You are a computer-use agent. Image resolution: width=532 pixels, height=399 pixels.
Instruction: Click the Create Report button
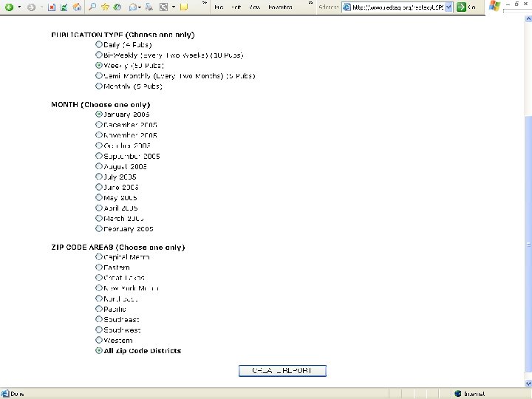click(282, 370)
